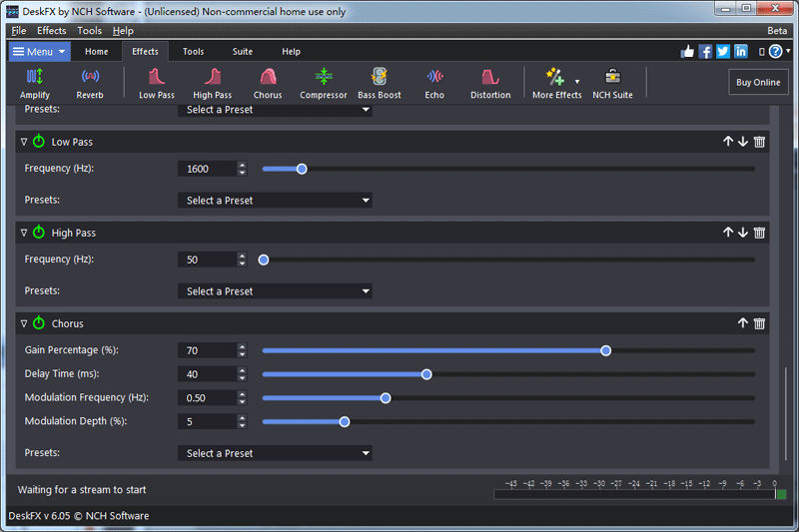Viewport: 799px width, 532px height.
Task: Add the Chorus effect from the toolbar
Action: [x=268, y=84]
